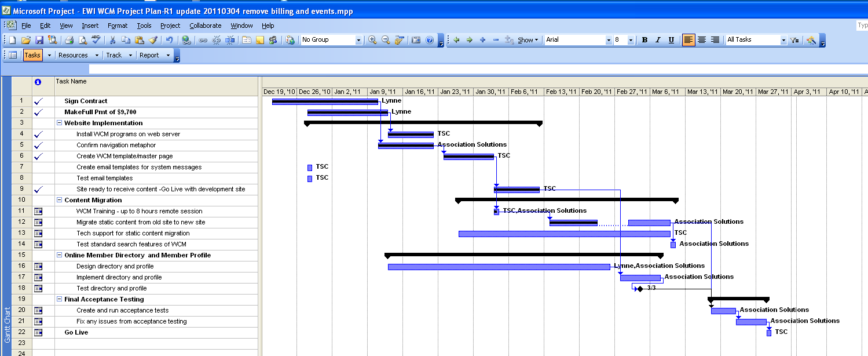The width and height of the screenshot is (868, 356).
Task: Click the Link Tasks chain icon
Action: click(203, 40)
